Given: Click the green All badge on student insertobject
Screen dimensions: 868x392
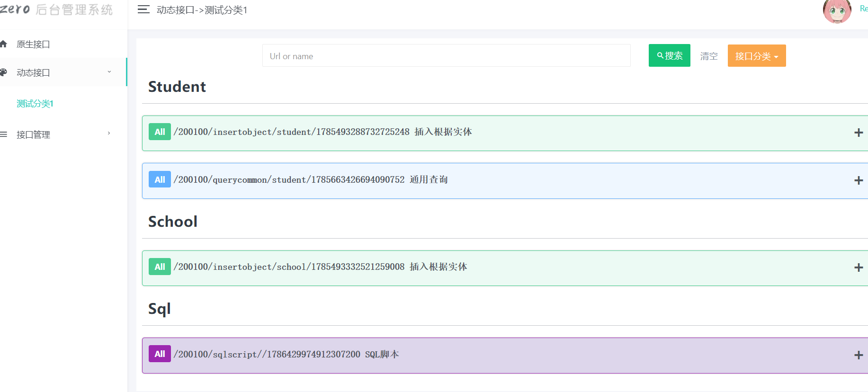Looking at the screenshot, I should pyautogui.click(x=160, y=132).
